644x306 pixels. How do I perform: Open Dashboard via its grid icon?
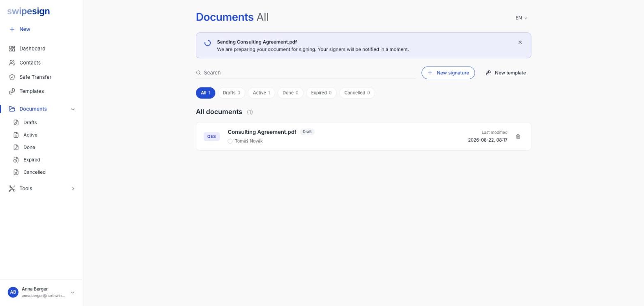(x=12, y=48)
